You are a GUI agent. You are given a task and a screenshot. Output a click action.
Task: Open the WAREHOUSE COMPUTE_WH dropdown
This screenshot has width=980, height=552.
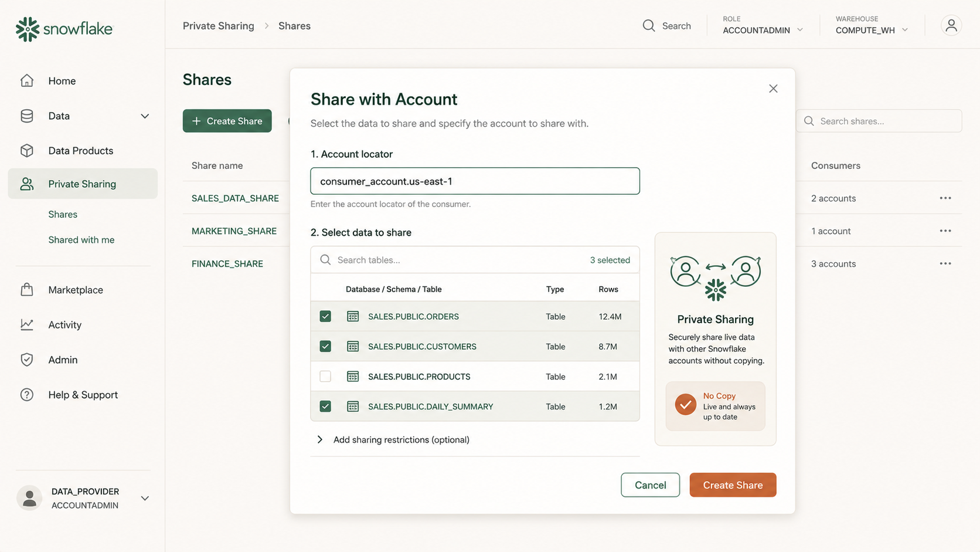click(x=872, y=25)
